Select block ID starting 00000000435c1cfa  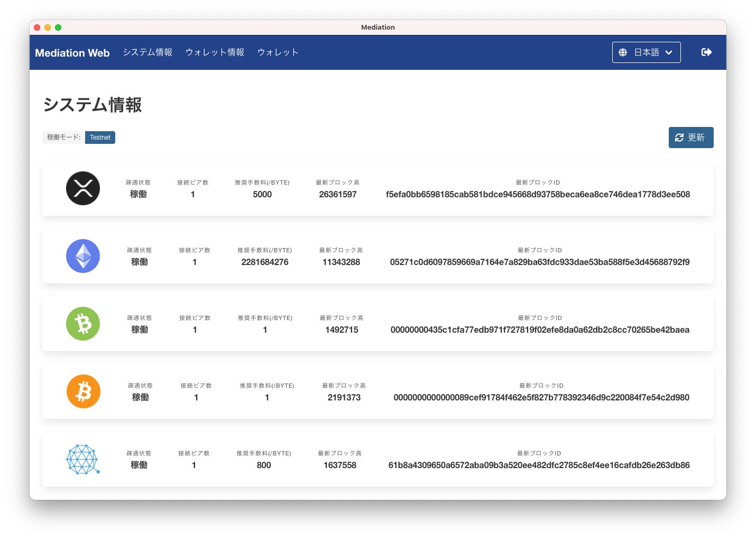click(x=540, y=330)
